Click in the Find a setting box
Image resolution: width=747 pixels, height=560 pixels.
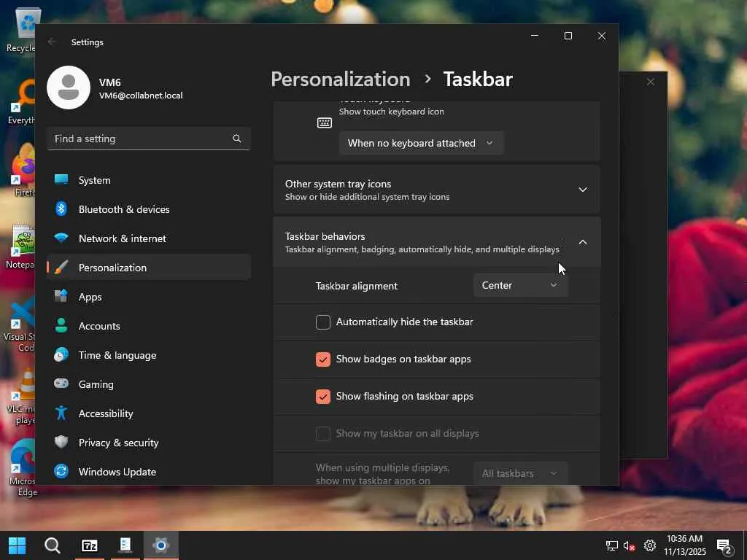(x=149, y=139)
